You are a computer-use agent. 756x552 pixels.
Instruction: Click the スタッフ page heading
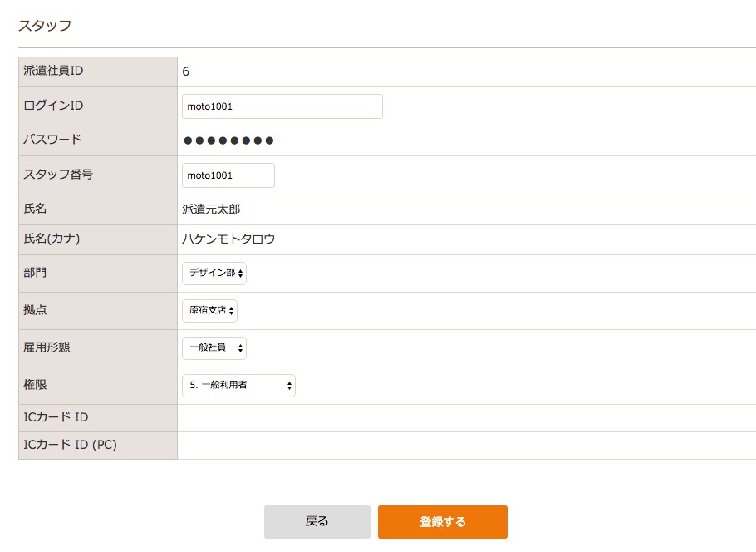44,25
